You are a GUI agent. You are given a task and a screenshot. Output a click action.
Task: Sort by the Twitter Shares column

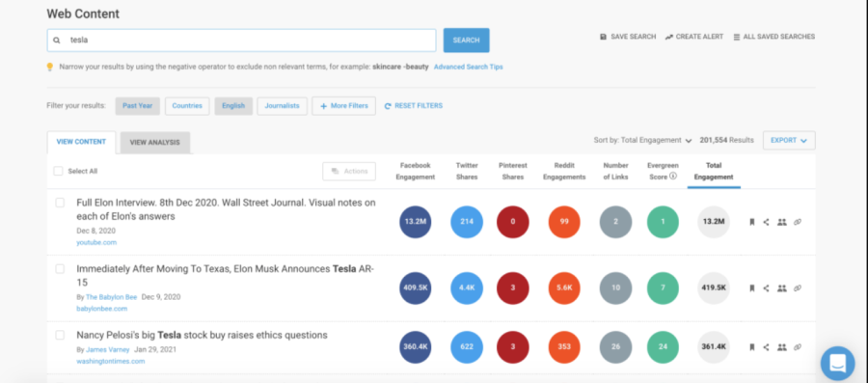coord(467,171)
